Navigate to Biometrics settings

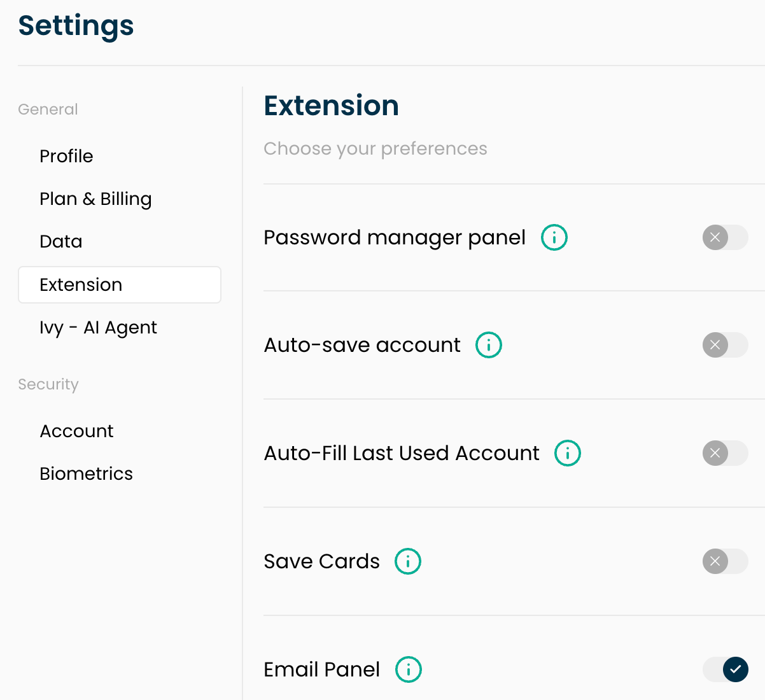86,473
